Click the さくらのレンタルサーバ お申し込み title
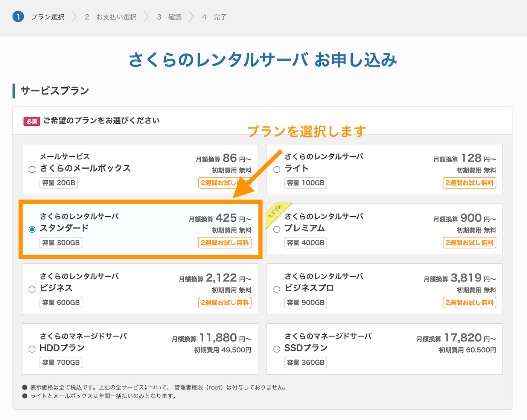 (x=263, y=60)
